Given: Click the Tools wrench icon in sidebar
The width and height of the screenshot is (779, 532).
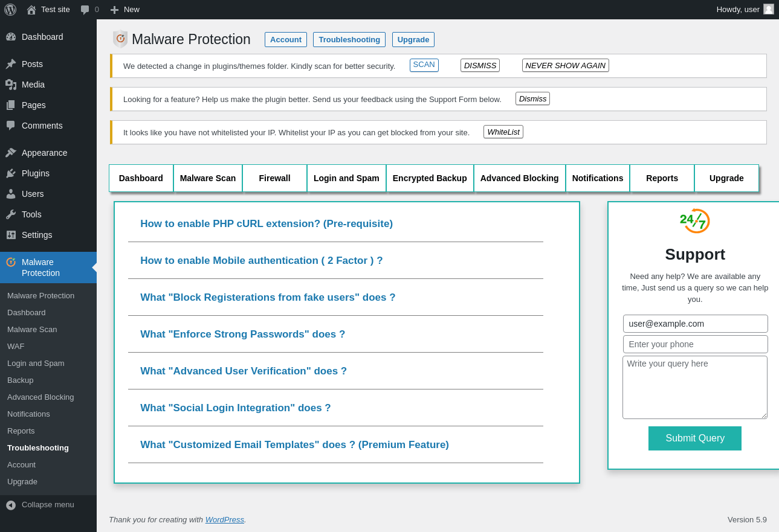Looking at the screenshot, I should [x=11, y=214].
